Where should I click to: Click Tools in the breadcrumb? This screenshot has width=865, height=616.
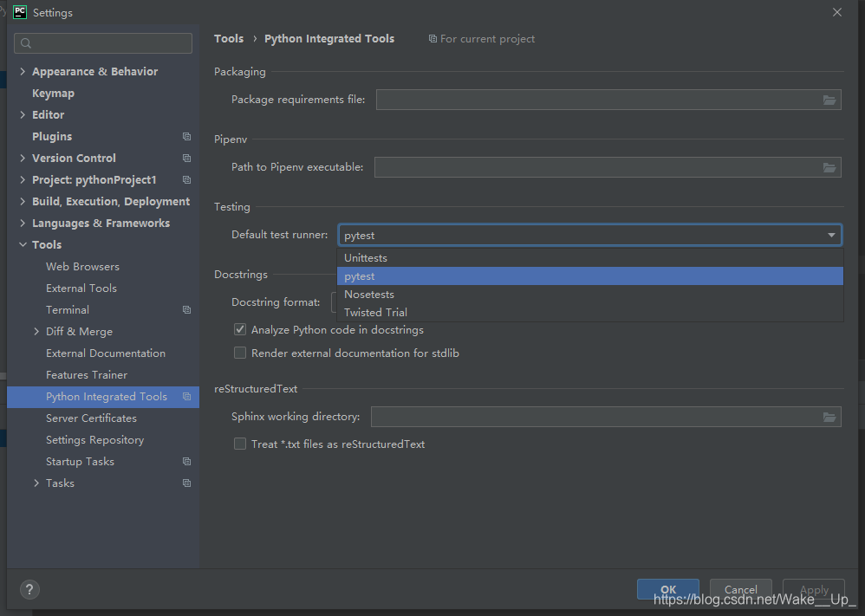229,39
